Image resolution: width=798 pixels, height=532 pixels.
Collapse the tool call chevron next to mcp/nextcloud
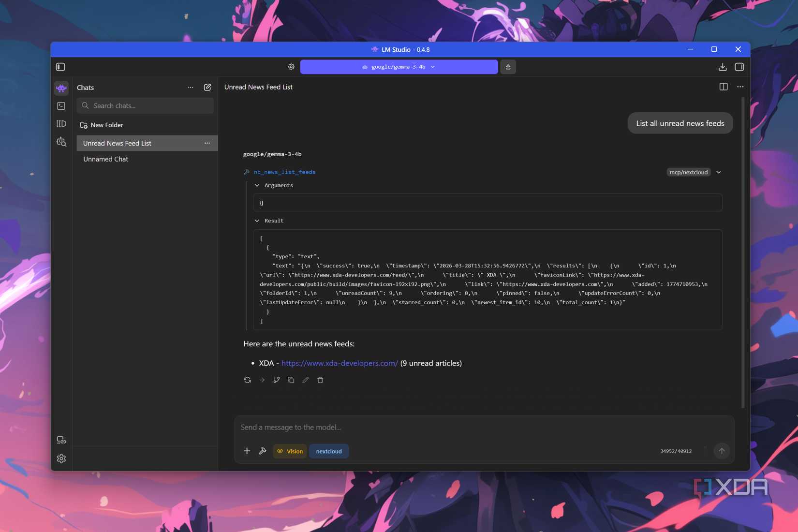pos(719,172)
